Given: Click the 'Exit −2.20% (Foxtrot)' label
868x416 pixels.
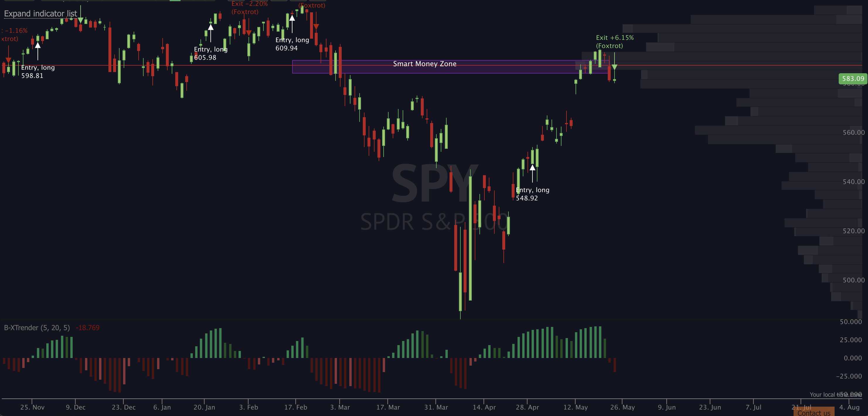Looking at the screenshot, I should tap(249, 8).
